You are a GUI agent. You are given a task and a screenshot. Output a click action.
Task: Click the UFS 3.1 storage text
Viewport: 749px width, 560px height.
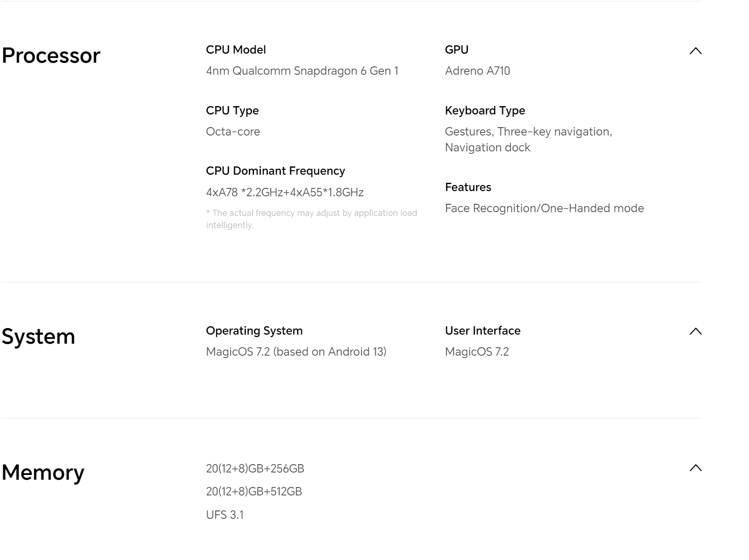225,515
